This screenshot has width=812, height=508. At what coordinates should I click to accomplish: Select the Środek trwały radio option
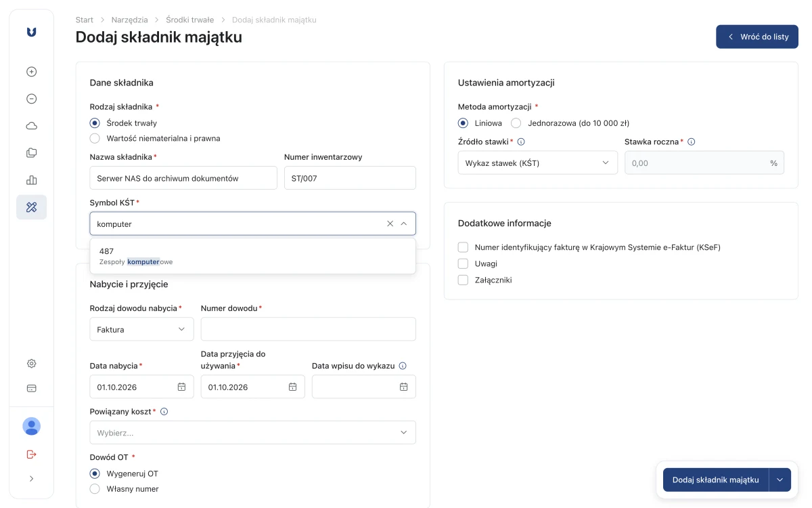click(x=95, y=123)
